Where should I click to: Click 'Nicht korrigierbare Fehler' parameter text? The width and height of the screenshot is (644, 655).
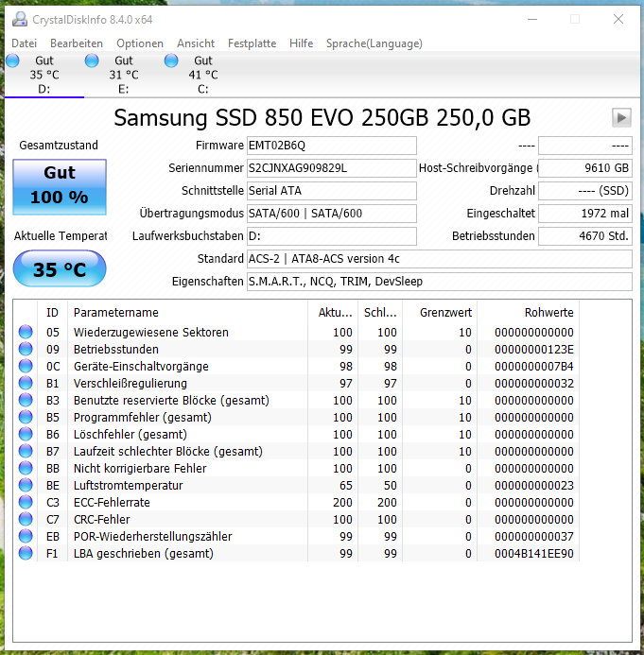coord(140,468)
